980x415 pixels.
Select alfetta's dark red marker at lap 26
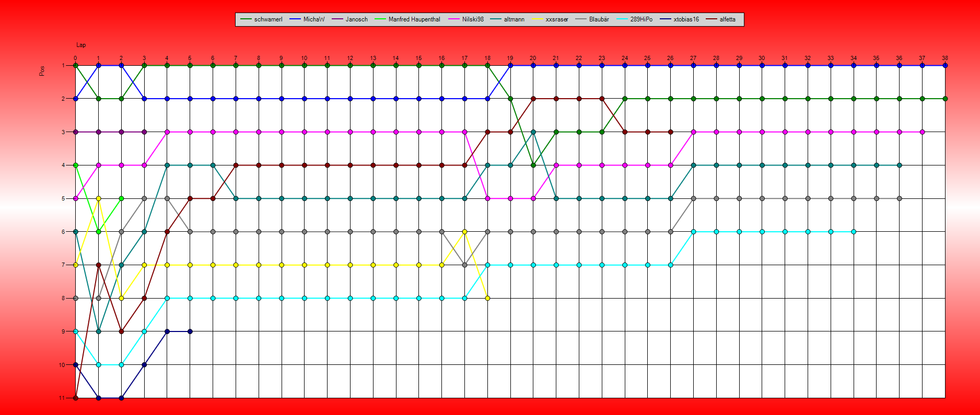click(670, 132)
